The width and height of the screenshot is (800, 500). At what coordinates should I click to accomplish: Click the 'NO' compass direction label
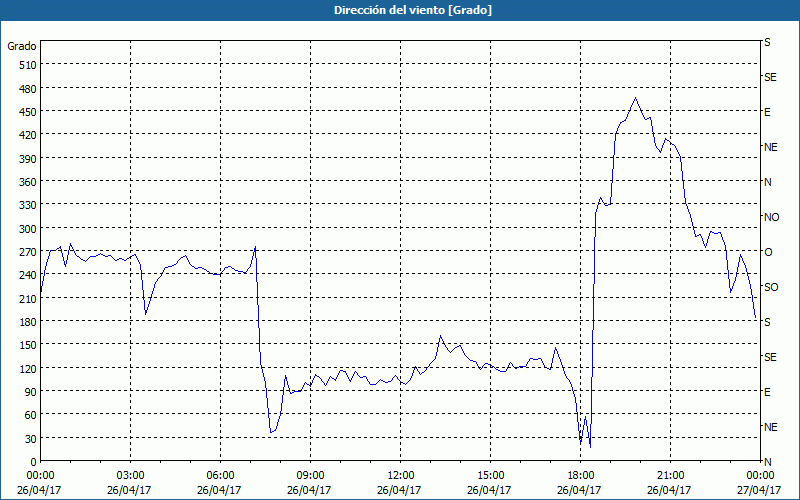point(771,217)
